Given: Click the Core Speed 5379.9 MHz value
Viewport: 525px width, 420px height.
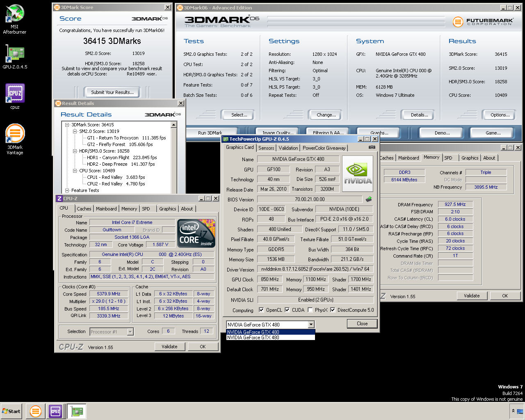Looking at the screenshot, I should coord(109,294).
